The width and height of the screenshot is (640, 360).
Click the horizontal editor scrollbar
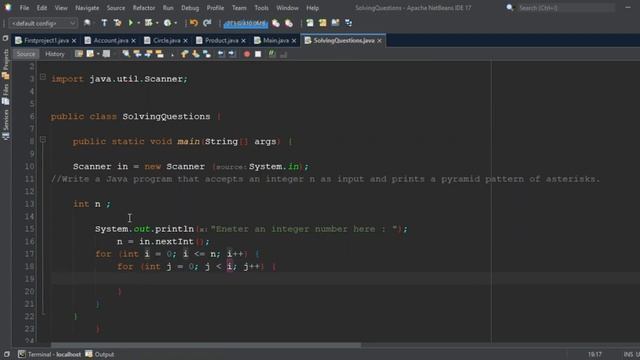tap(206, 345)
